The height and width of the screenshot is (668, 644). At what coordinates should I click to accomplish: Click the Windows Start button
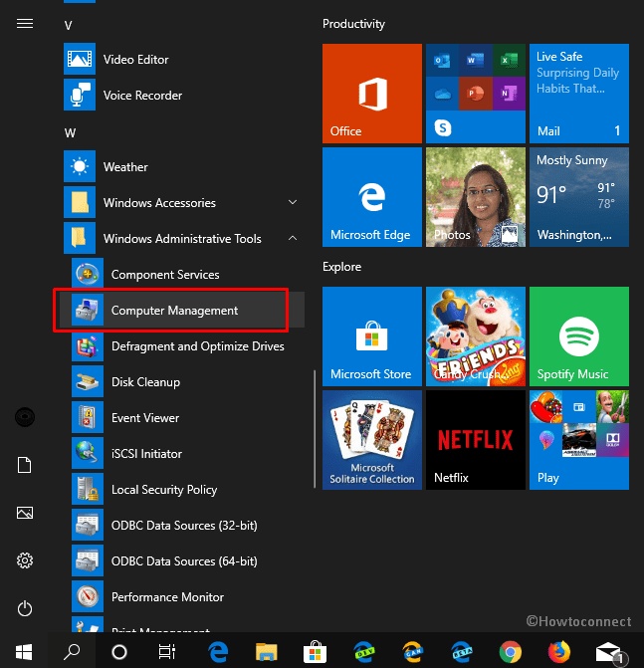(x=24, y=652)
